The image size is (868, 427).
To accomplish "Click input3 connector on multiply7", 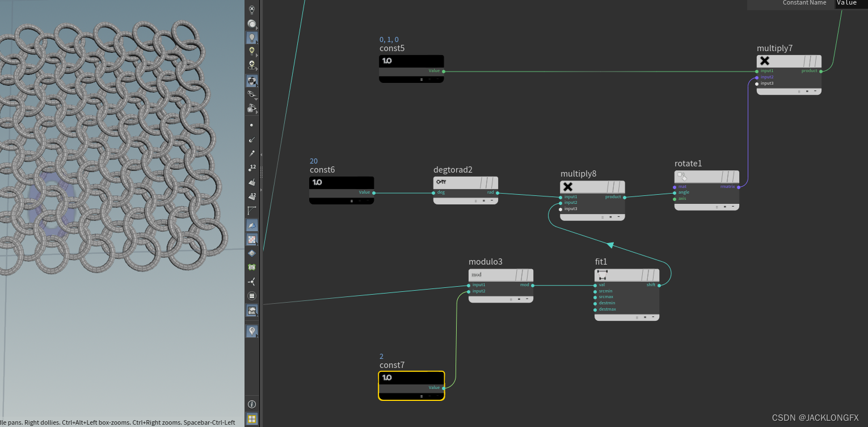I will 757,83.
